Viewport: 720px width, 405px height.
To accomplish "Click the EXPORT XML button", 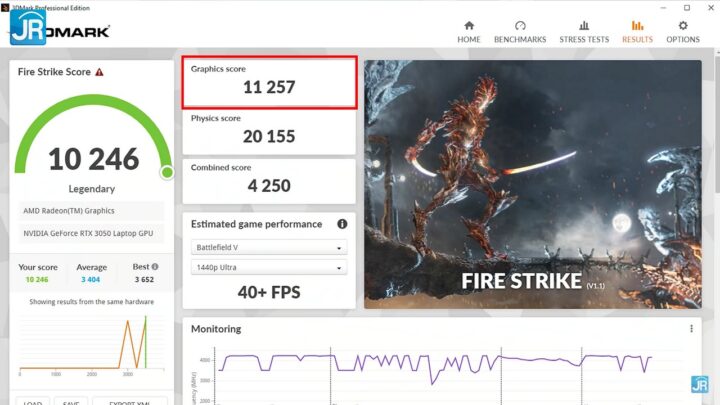I will click(130, 401).
